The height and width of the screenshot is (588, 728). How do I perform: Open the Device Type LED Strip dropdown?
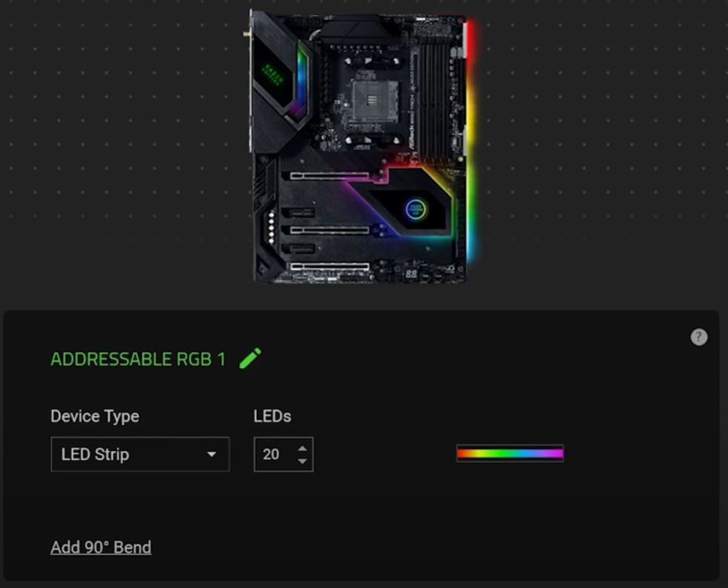[x=141, y=454]
